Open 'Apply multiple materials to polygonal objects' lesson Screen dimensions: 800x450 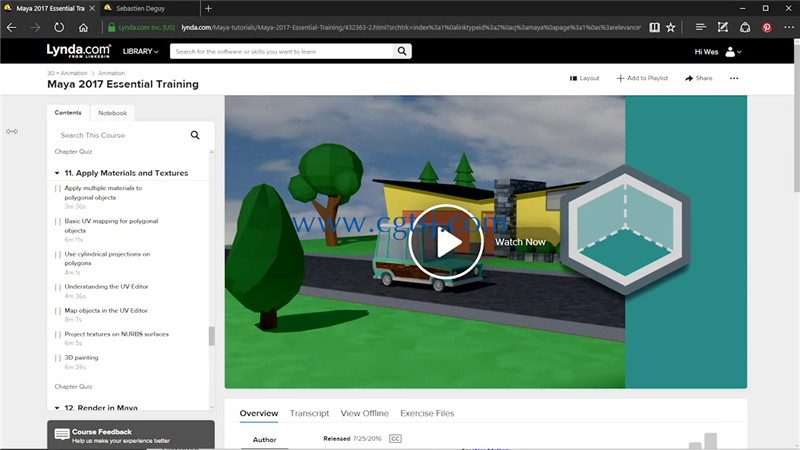(x=103, y=193)
